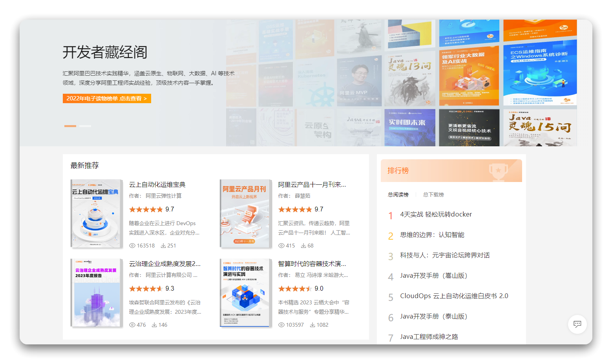Click the 2022年电子读物榜单 点击查看 banner button
The height and width of the screenshot is (364, 612).
tap(107, 98)
